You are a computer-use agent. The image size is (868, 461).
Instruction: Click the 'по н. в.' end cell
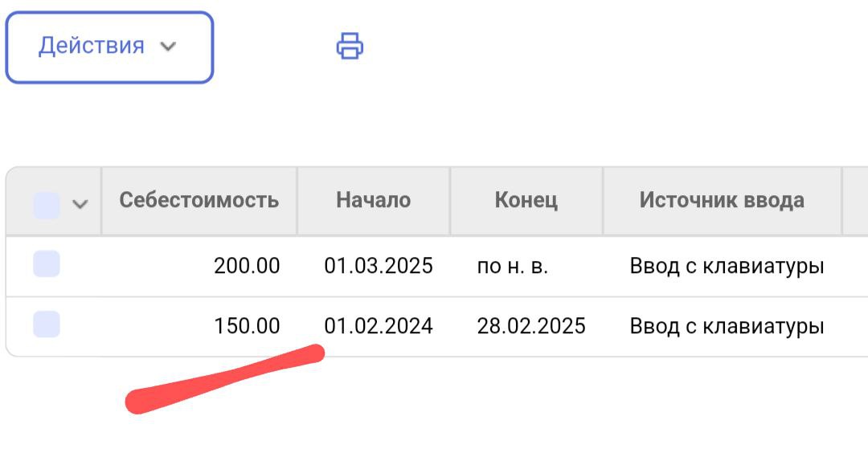(513, 266)
